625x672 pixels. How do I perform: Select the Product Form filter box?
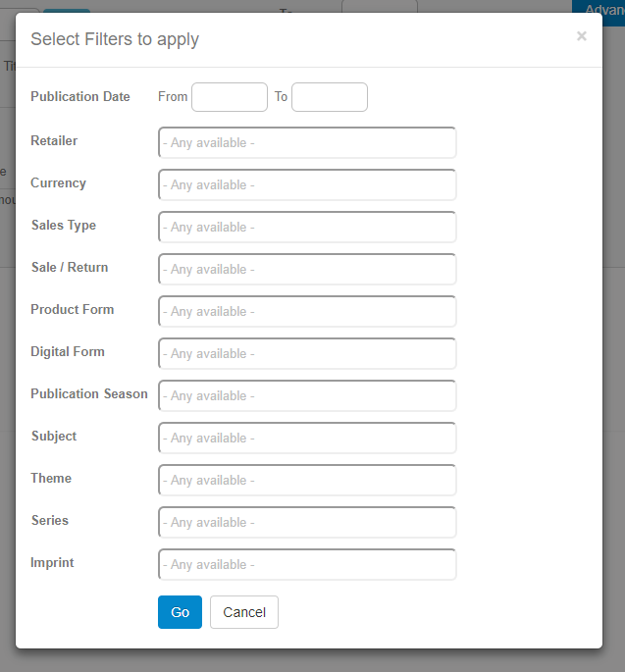307,311
